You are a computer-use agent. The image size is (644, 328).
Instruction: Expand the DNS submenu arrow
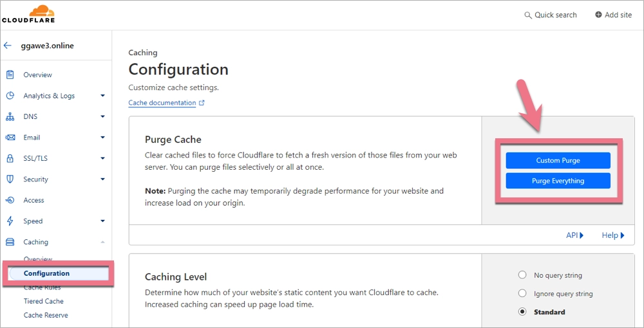coord(102,117)
